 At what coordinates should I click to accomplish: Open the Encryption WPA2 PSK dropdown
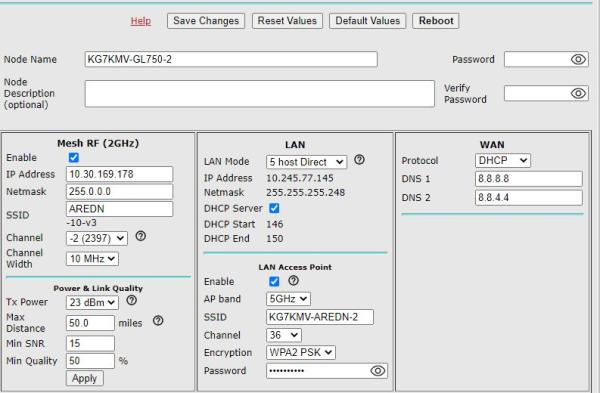(301, 352)
